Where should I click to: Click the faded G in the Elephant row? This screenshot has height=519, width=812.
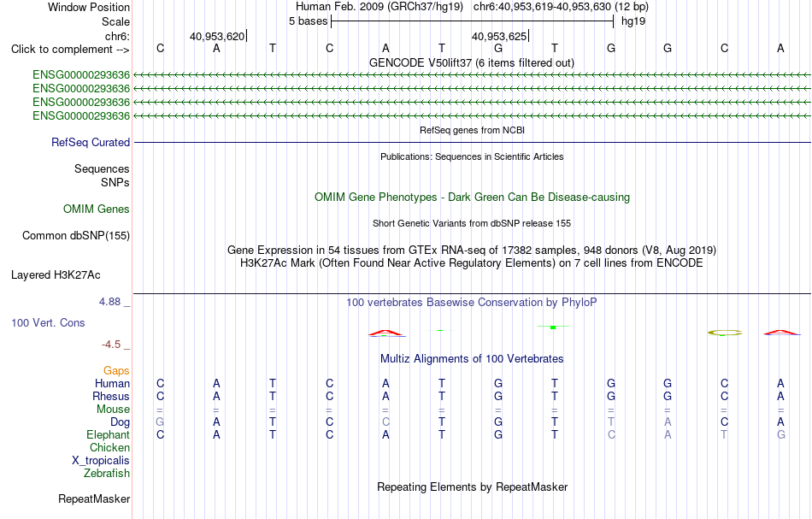(781, 435)
